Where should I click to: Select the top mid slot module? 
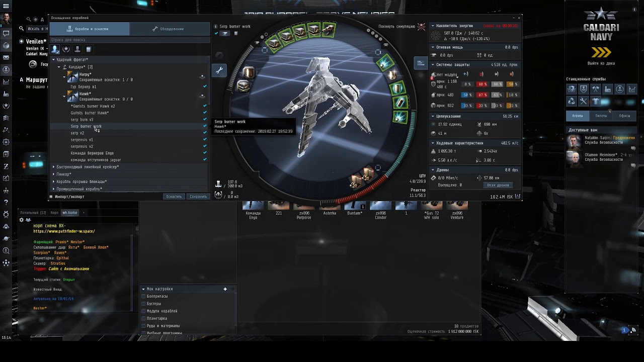point(385,62)
